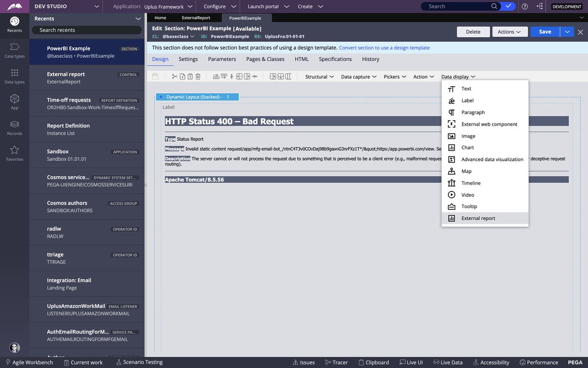Viewport: 588px width, 368px height.
Task: Open the Actions dropdown button
Action: coord(510,32)
